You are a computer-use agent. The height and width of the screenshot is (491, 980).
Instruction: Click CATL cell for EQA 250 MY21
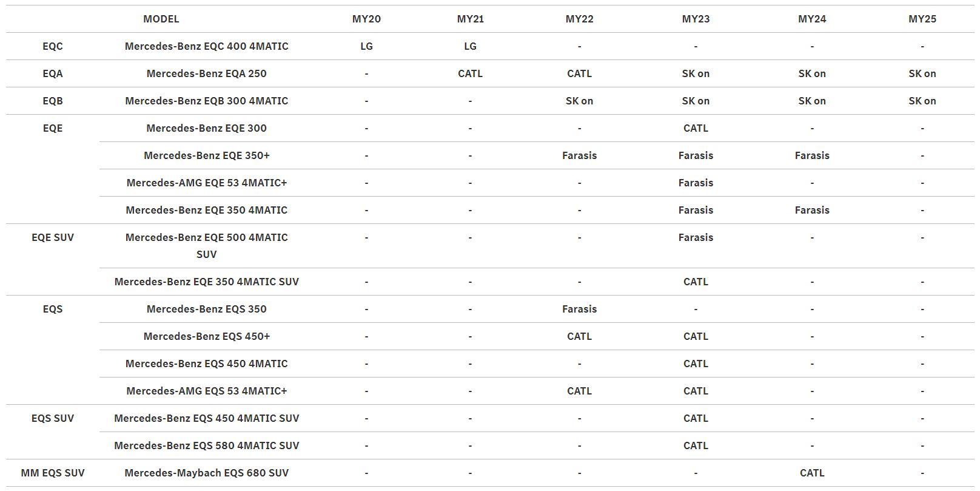click(470, 73)
